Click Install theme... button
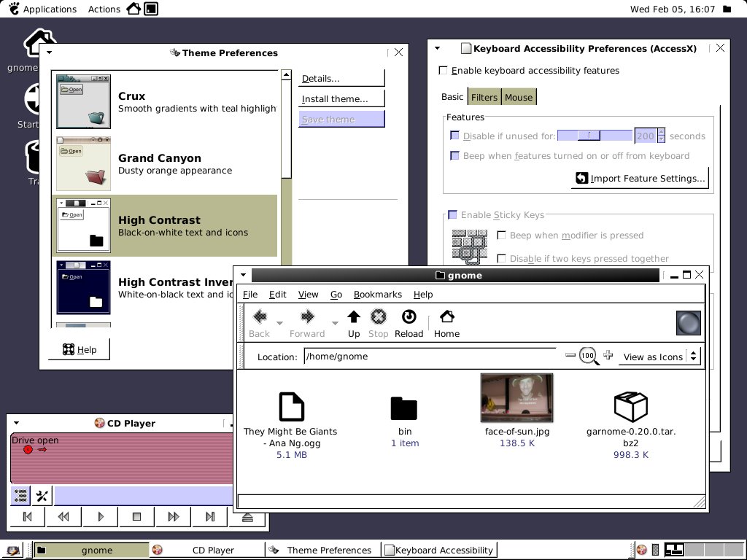The image size is (747, 560). pos(341,99)
